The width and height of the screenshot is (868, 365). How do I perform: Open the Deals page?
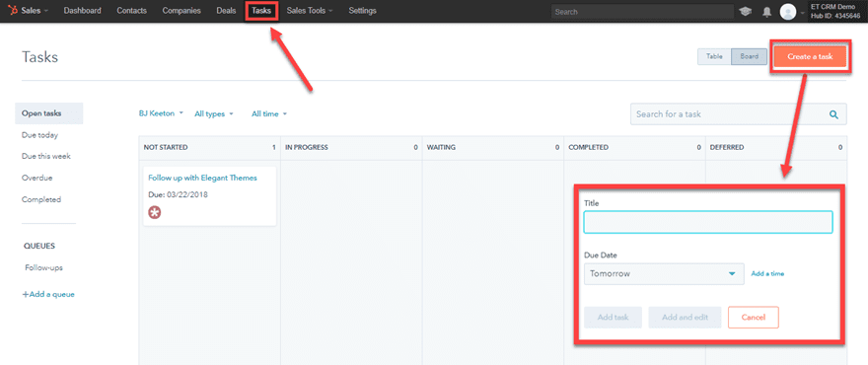(x=227, y=11)
